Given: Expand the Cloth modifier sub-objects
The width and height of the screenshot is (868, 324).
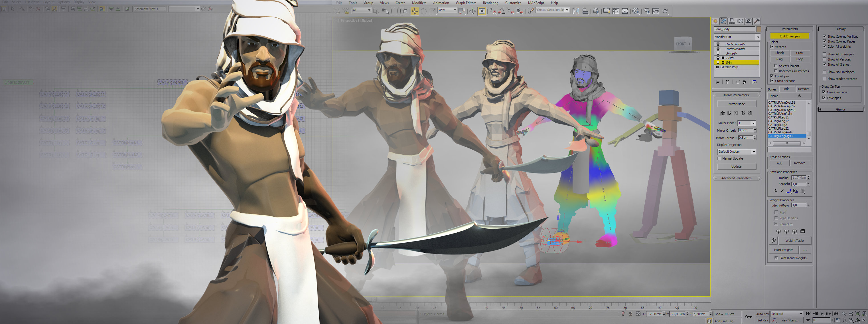Looking at the screenshot, I should [x=723, y=58].
